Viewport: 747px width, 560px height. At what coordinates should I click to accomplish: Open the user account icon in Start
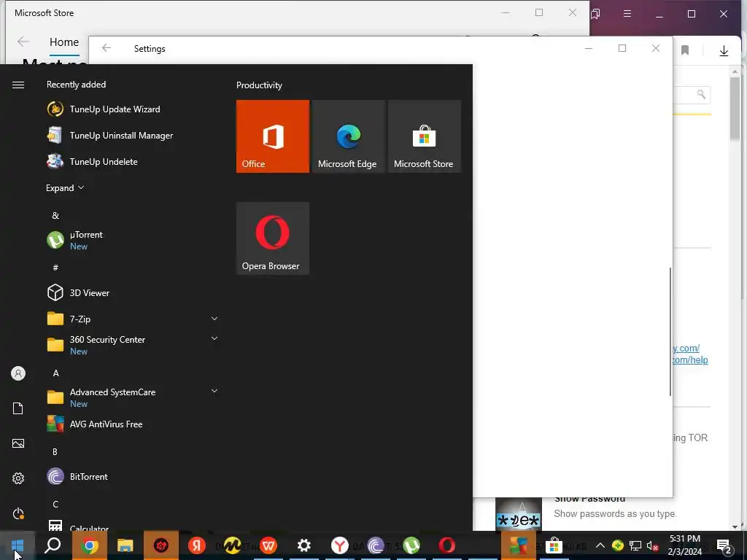(18, 373)
